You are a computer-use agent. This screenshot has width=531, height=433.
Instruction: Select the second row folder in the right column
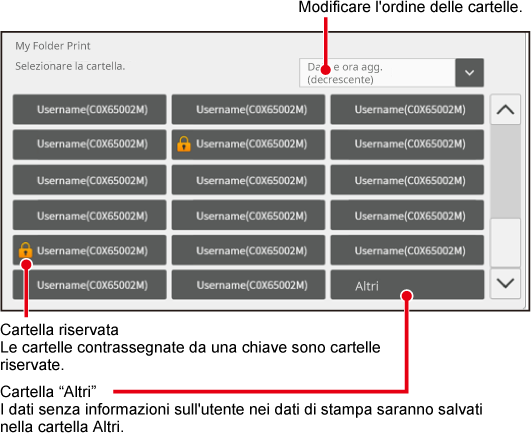point(407,144)
